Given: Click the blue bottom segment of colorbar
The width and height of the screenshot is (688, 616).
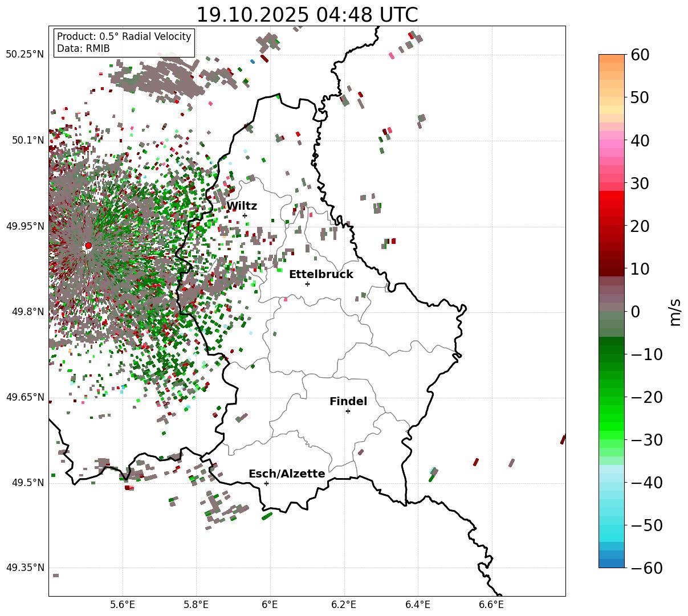Looking at the screenshot, I should coord(612,563).
